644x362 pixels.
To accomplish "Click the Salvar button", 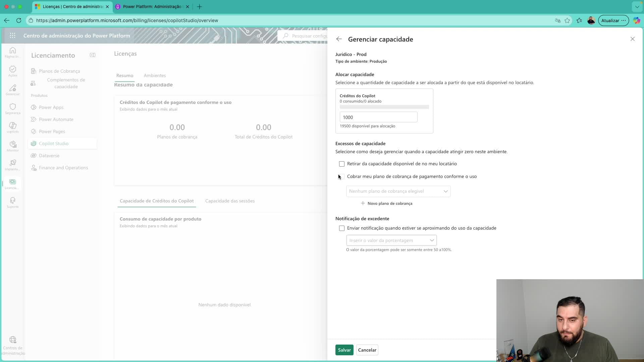I will point(344,350).
